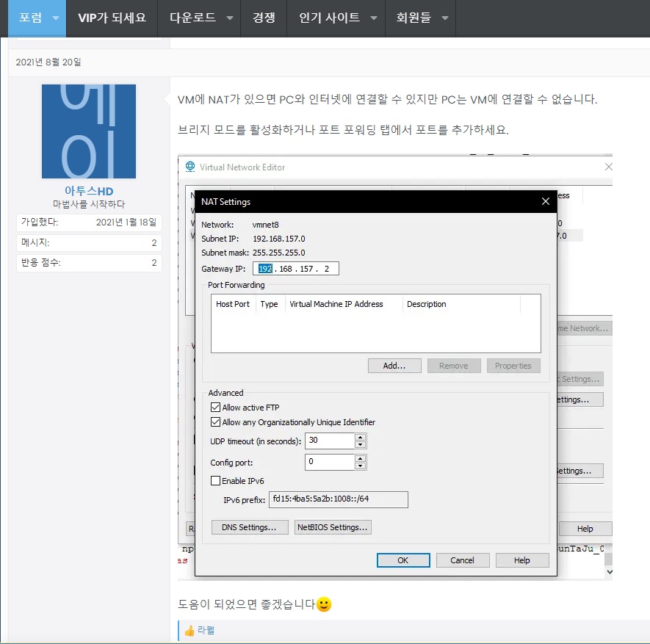This screenshot has width=650, height=644.
Task: Enable the IPv6 checkbox
Action: 215,481
